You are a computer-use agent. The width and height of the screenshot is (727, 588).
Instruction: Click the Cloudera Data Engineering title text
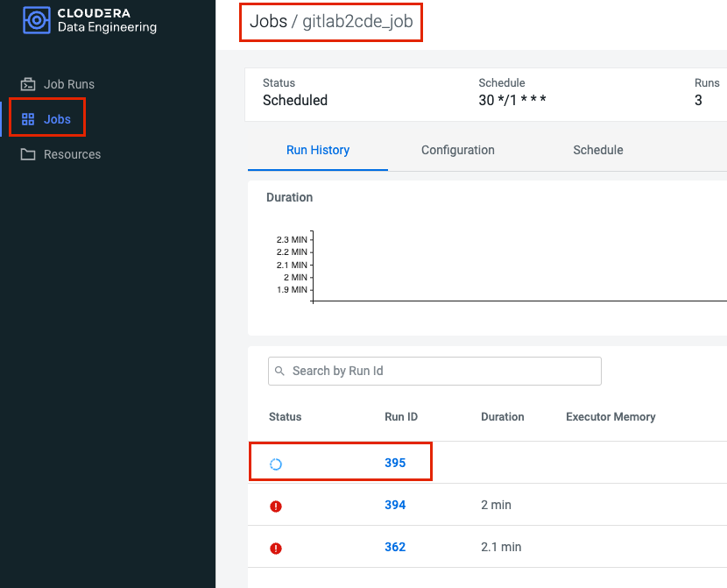pyautogui.click(x=107, y=20)
